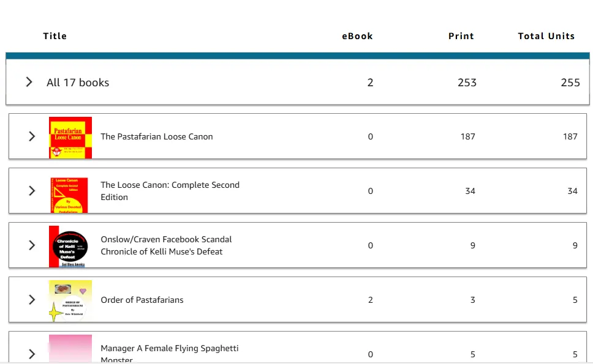Click The Pastafarian Loose Canon title text
The height and width of the screenshot is (364, 593).
tap(157, 136)
